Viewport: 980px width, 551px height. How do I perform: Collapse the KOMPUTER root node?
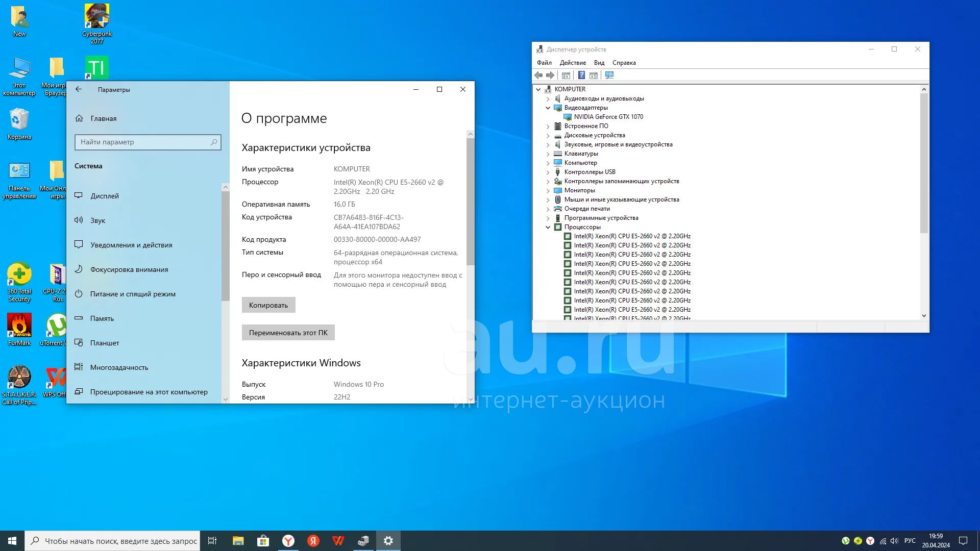538,89
